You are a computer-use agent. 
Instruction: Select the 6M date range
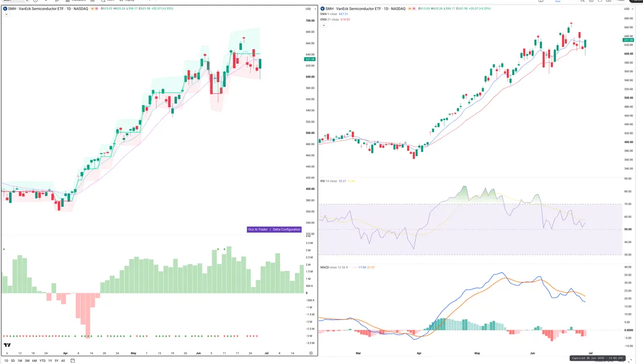click(x=34, y=361)
